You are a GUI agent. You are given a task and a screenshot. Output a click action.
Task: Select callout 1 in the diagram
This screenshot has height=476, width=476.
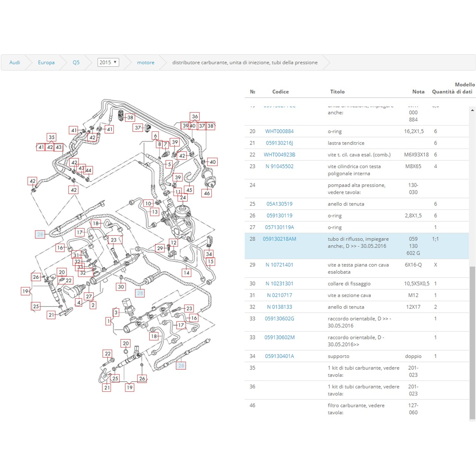point(109,321)
